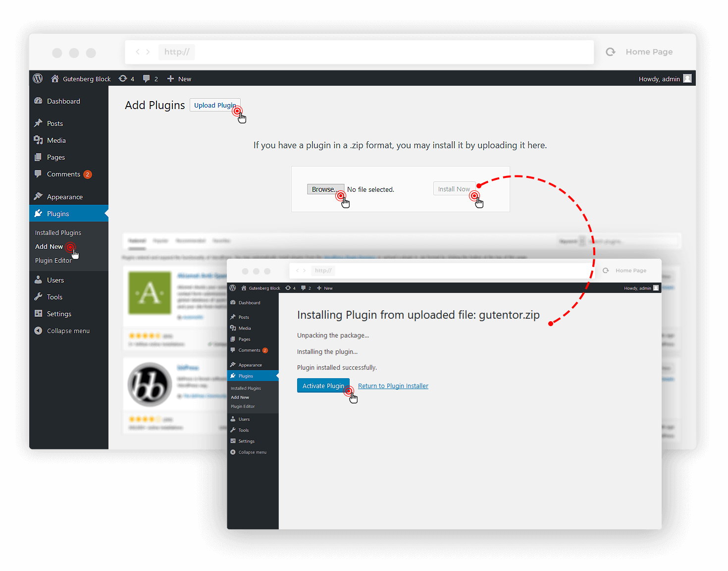The image size is (728, 571).
Task: Click Plugins plug icon in front window sidebar
Action: coord(233,376)
